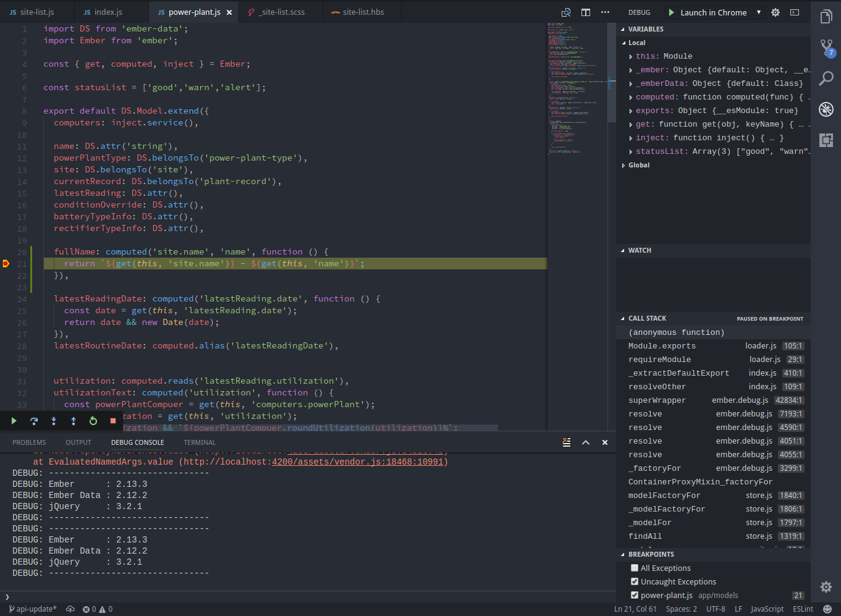Open changes view icon in editor toolbar
Image resolution: width=841 pixels, height=616 pixels.
click(566, 12)
